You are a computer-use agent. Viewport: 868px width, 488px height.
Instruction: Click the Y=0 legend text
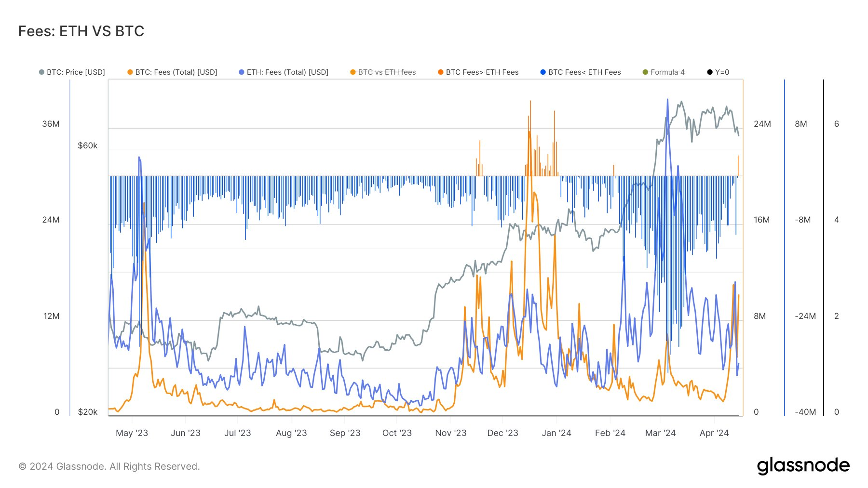(x=722, y=72)
